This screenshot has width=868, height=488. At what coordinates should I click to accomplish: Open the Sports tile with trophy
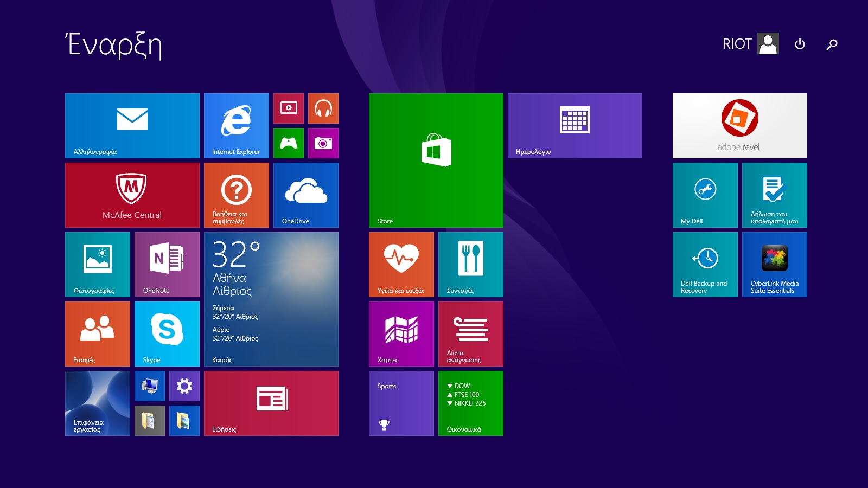[x=401, y=403]
